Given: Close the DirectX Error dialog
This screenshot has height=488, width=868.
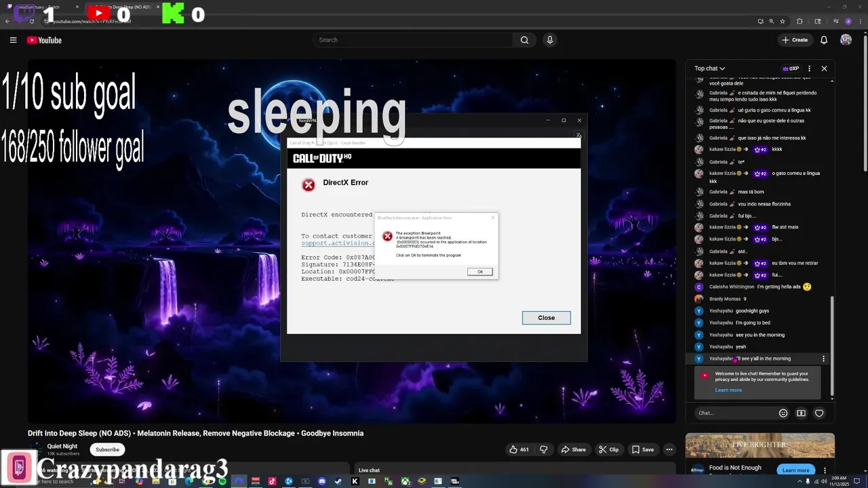Looking at the screenshot, I should [x=546, y=318].
